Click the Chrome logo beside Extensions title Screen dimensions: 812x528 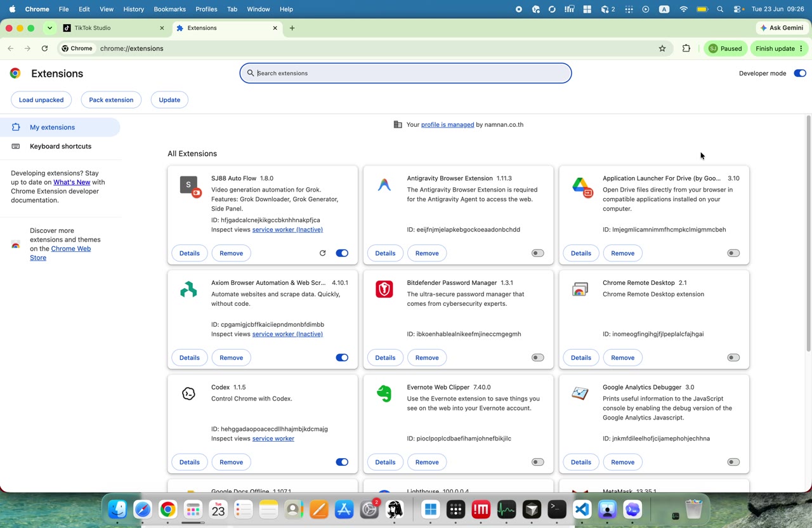click(15, 73)
